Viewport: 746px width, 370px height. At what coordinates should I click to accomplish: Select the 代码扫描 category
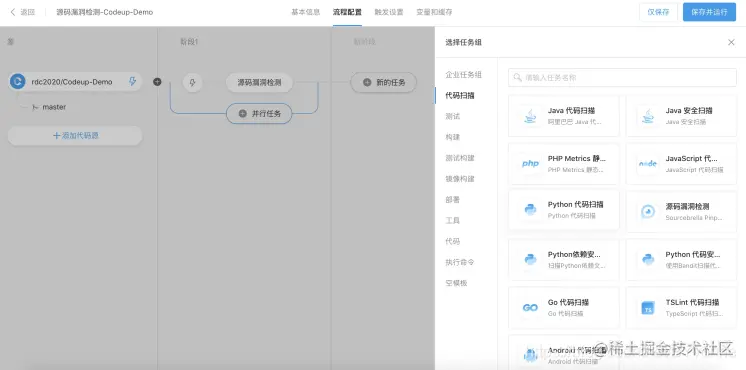[x=460, y=96]
